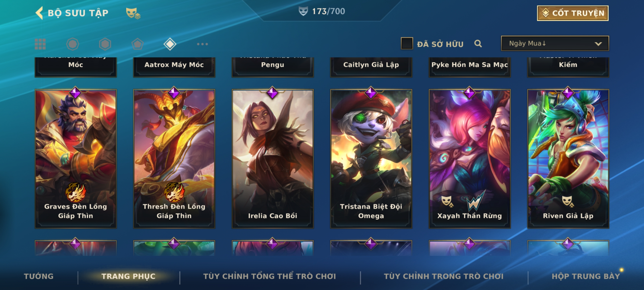Select the Irelia Cao Bồi skin card
The image size is (644, 290).
[x=273, y=159]
